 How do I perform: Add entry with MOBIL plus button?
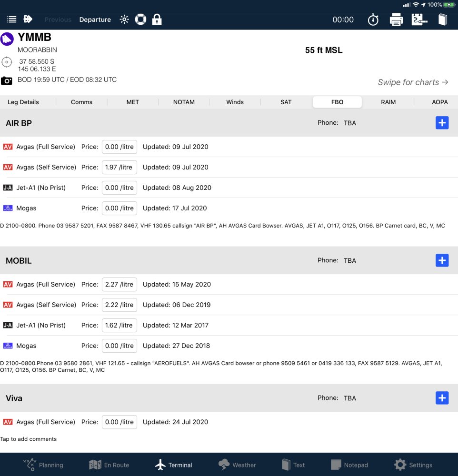click(x=442, y=260)
